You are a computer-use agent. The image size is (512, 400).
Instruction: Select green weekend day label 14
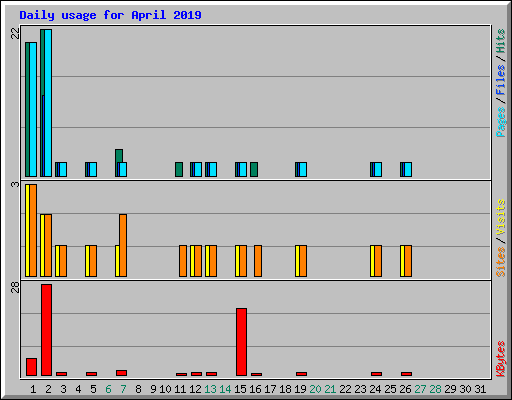[x=225, y=389]
